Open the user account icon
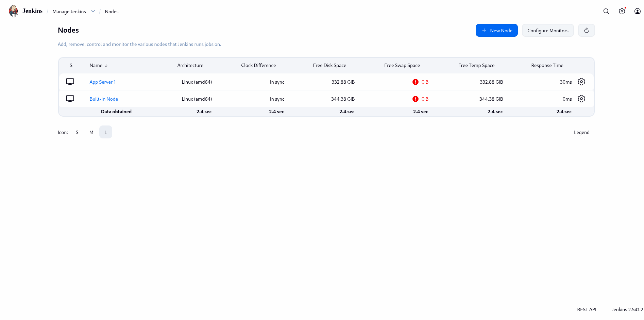644x320 pixels. coord(637,11)
